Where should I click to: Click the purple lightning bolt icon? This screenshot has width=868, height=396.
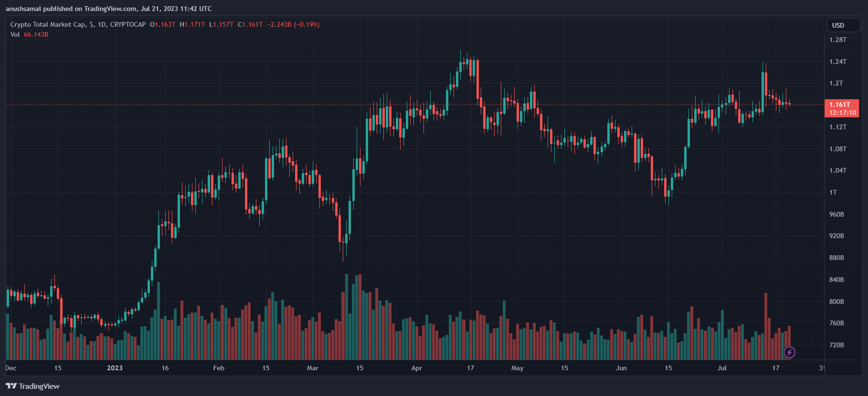[789, 353]
